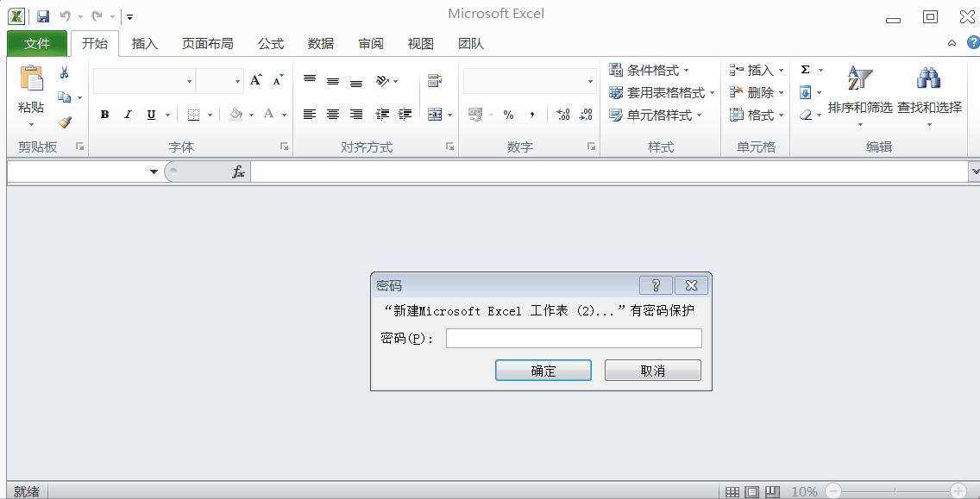
Task: Toggle center text alignment
Action: pos(332,113)
